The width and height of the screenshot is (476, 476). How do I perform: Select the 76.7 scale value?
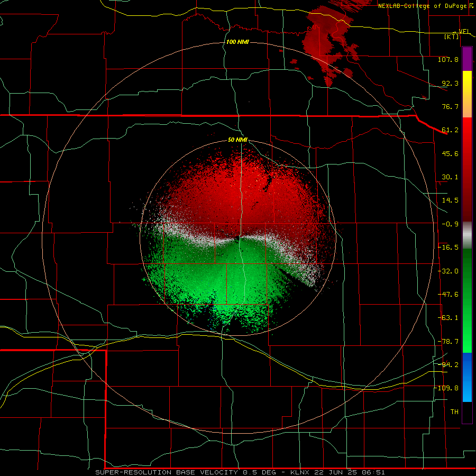[x=450, y=106]
